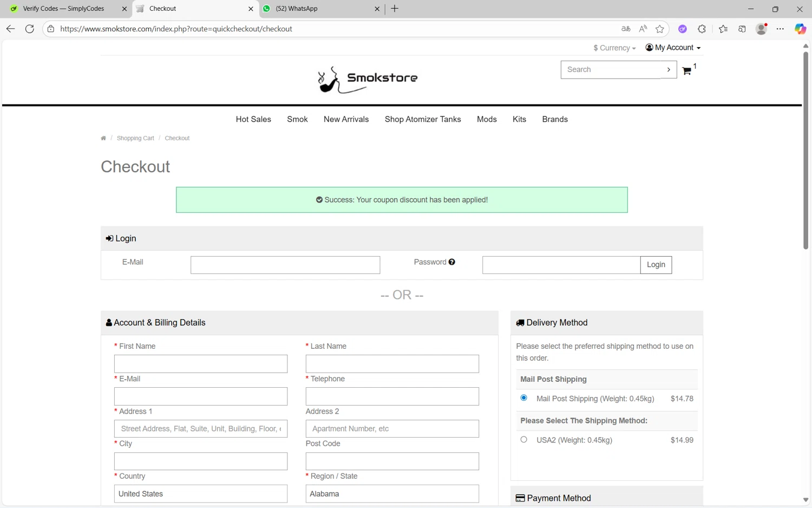Click the coupon success message text
The image size is (812, 508).
tap(406, 200)
